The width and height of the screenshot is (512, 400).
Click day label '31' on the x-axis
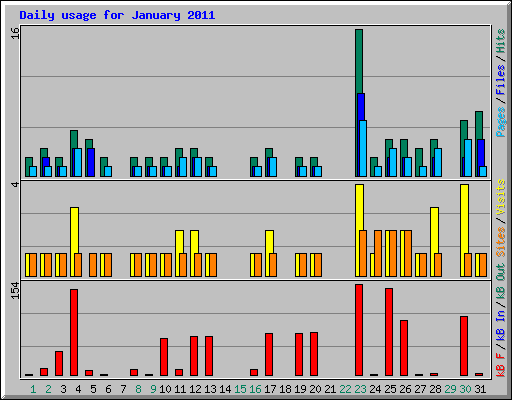point(480,389)
